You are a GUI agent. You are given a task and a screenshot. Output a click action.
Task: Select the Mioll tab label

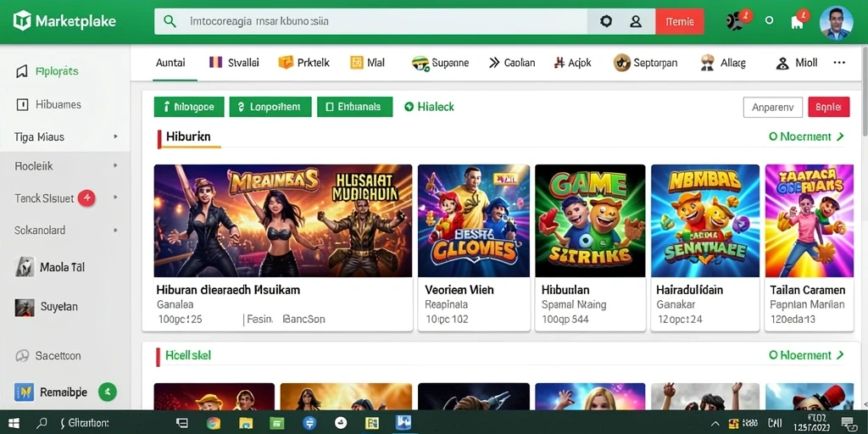[807, 63]
